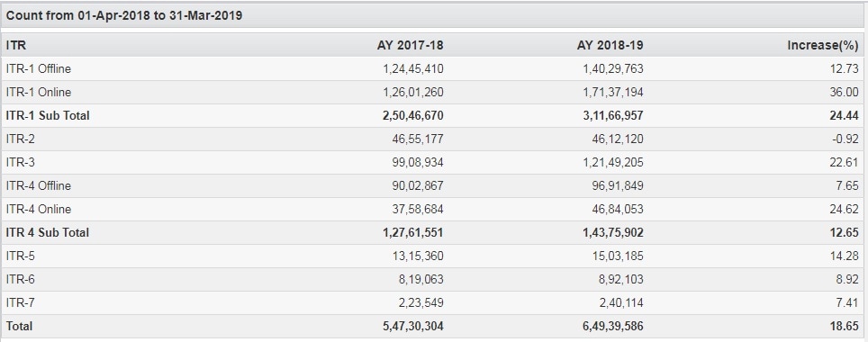The width and height of the screenshot is (868, 342).
Task: Click the ITR-3 row label
Action: [x=20, y=163]
